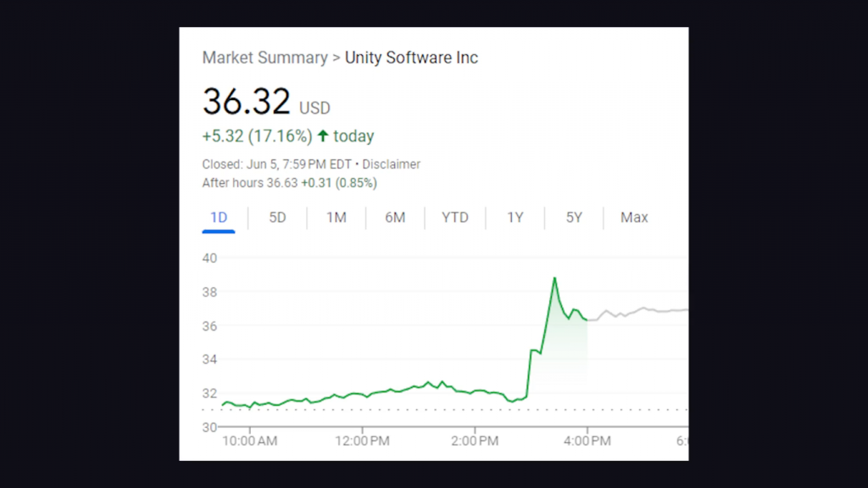Click the green up arrow icon
The height and width of the screenshot is (488, 868).
(x=322, y=136)
